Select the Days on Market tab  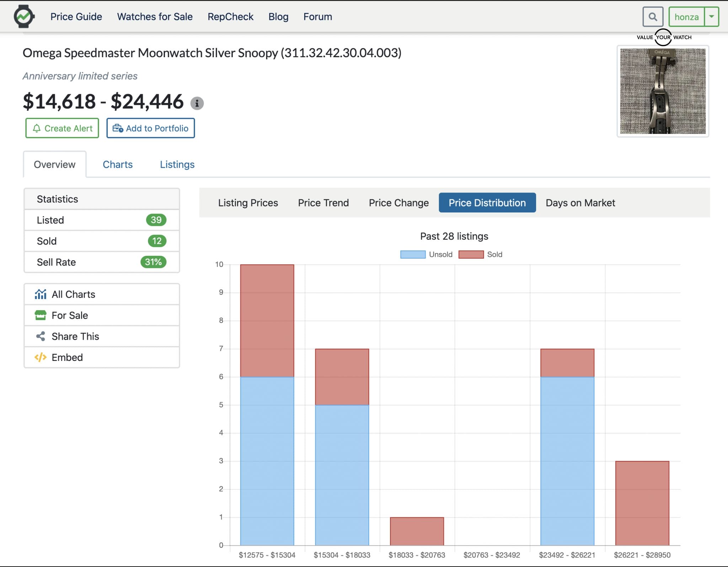(x=580, y=203)
